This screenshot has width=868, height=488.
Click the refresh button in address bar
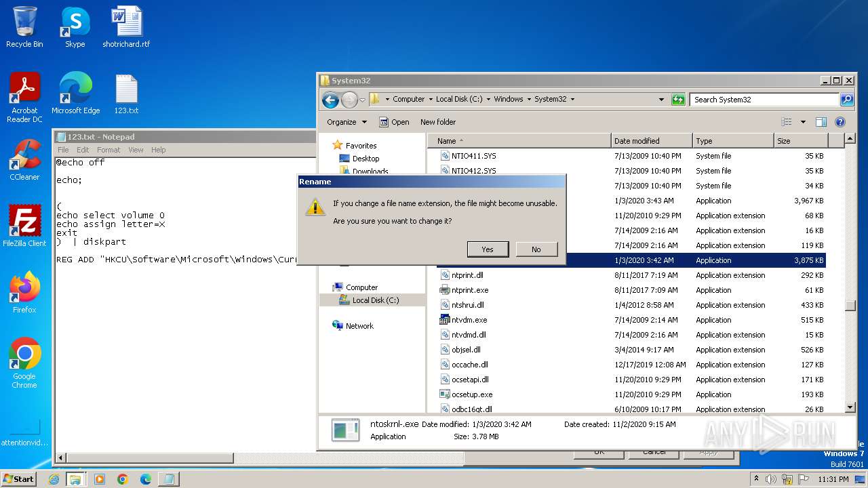click(678, 100)
